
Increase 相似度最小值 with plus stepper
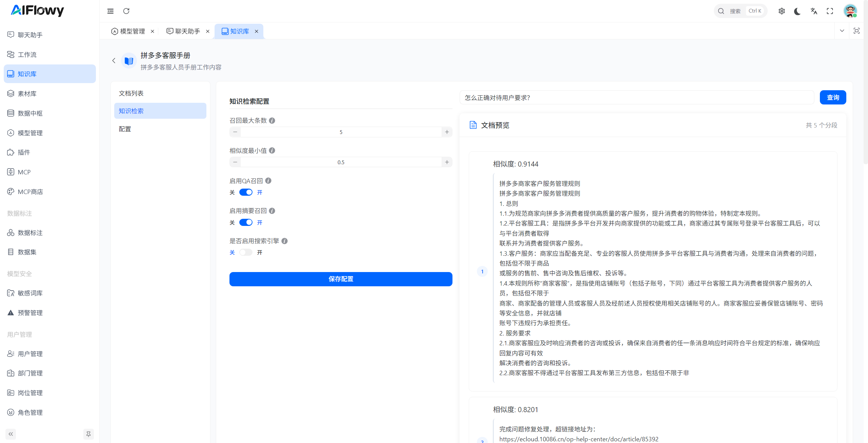(447, 162)
